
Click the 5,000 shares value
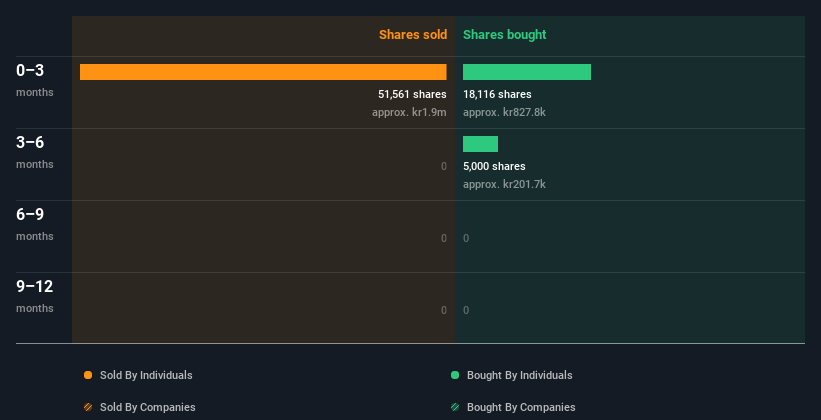click(x=494, y=166)
